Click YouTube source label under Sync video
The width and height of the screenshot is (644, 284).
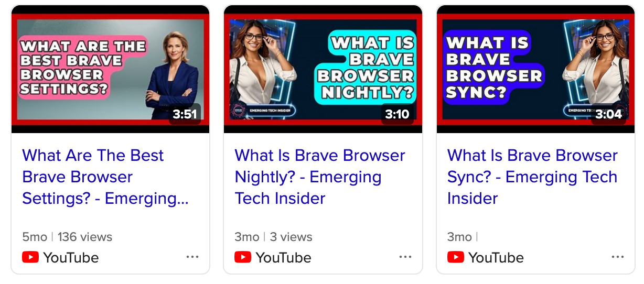[496, 257]
